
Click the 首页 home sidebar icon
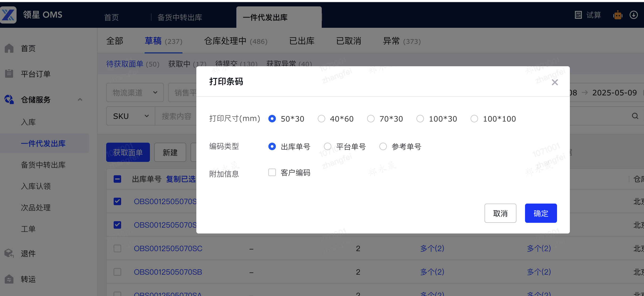point(9,48)
